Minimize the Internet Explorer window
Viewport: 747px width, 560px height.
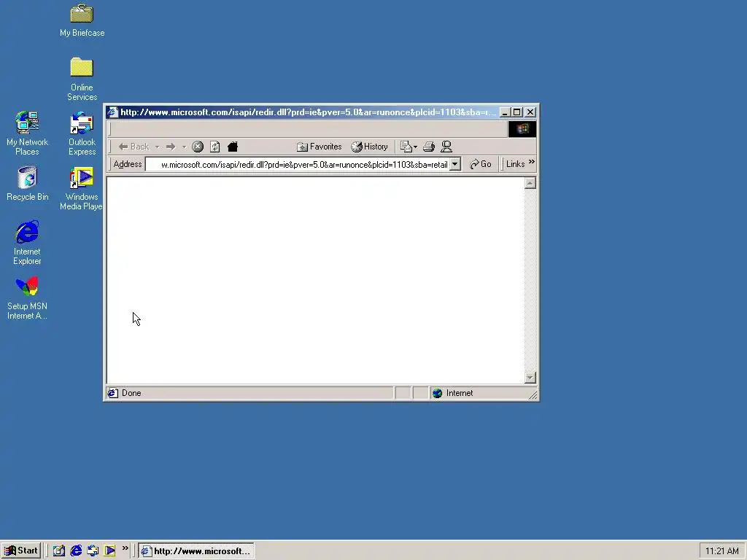click(505, 112)
